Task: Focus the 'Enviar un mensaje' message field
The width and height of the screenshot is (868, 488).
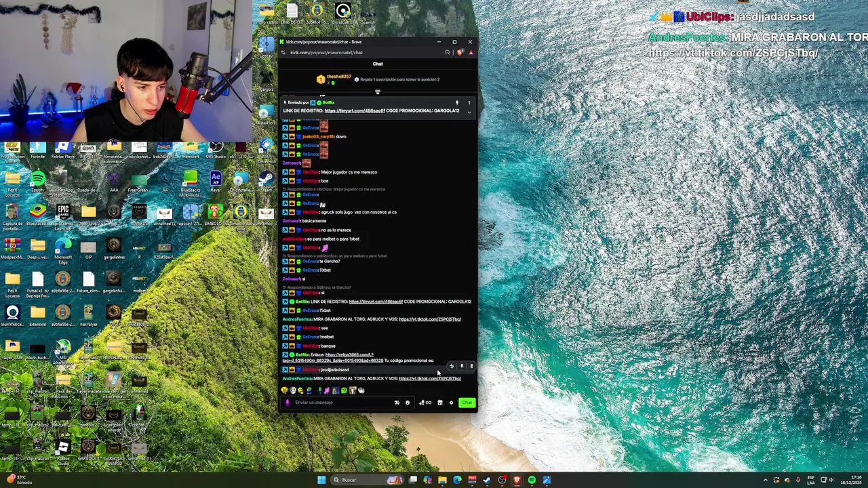Action: (x=347, y=403)
